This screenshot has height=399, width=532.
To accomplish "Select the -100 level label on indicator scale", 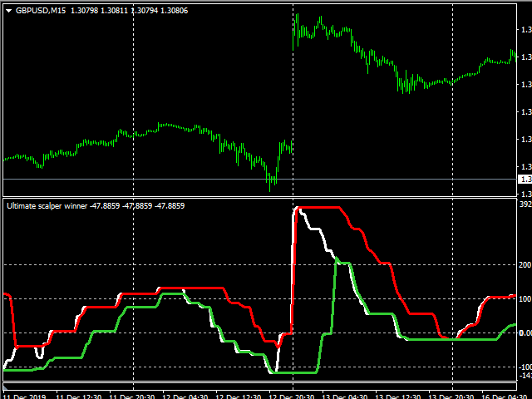I will click(x=525, y=367).
